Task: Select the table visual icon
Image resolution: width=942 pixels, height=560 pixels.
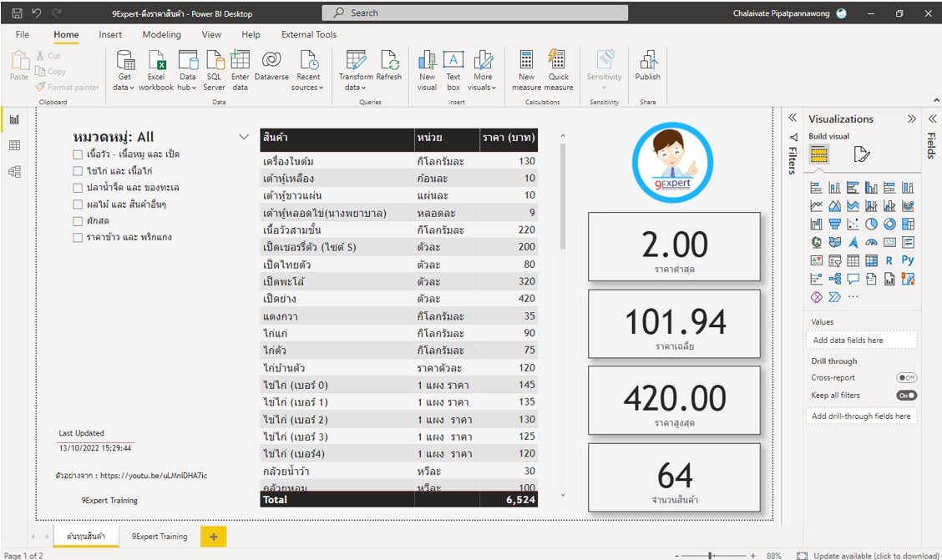Action: click(x=854, y=260)
